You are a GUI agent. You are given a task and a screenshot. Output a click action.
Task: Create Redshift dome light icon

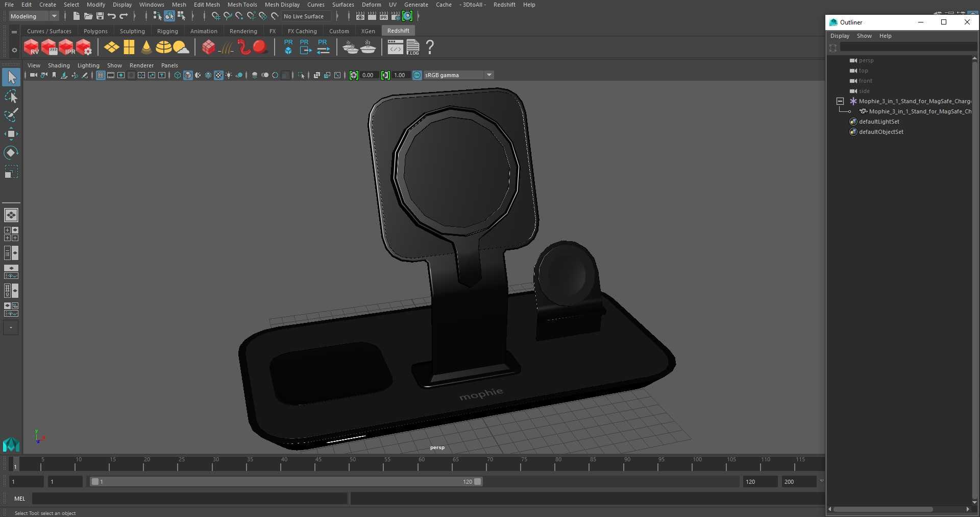(163, 48)
